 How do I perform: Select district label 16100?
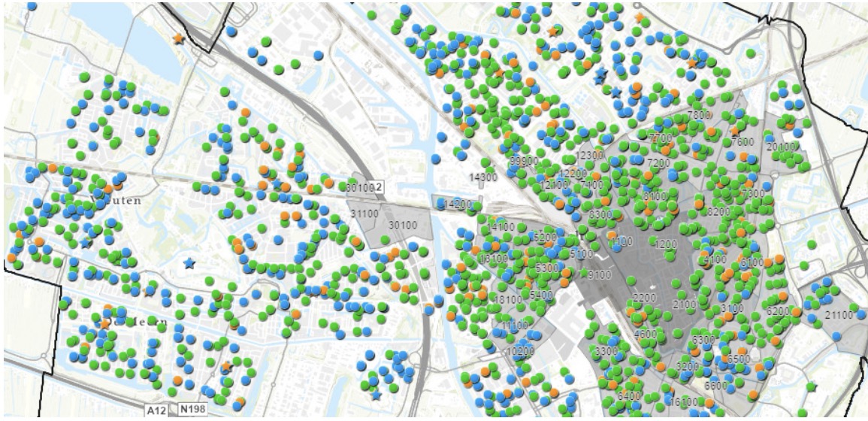pyautogui.click(x=684, y=401)
